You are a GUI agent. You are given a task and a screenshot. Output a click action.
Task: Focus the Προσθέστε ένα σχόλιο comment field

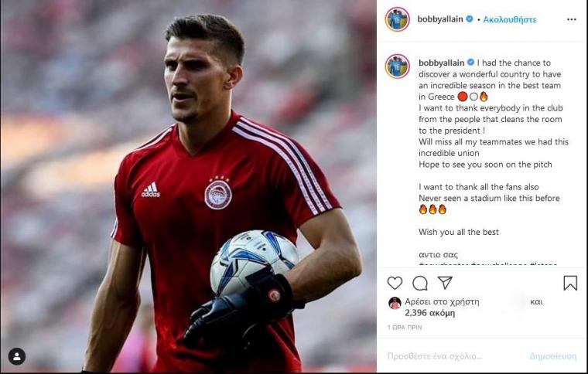pos(434,356)
